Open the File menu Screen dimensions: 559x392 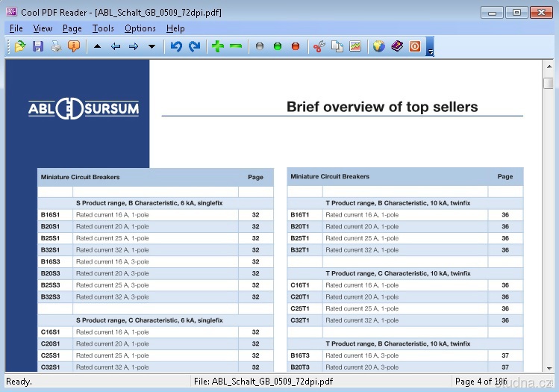coord(16,28)
